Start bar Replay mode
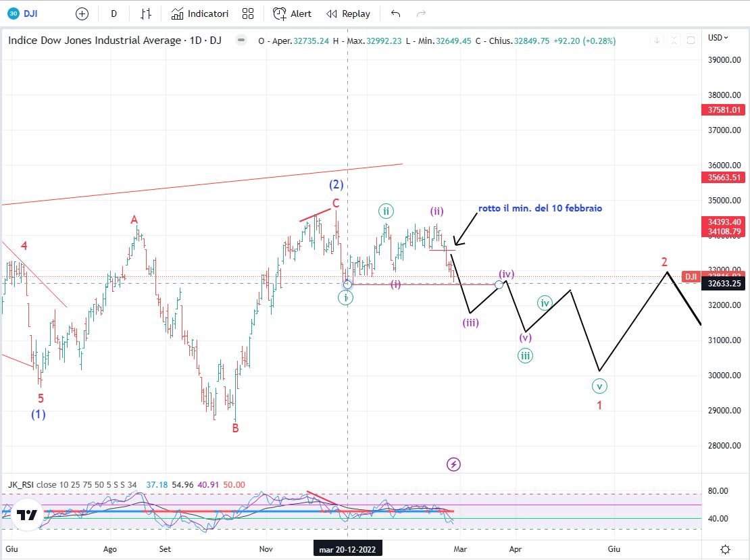Viewport: 750px width, 560px height. tap(348, 14)
